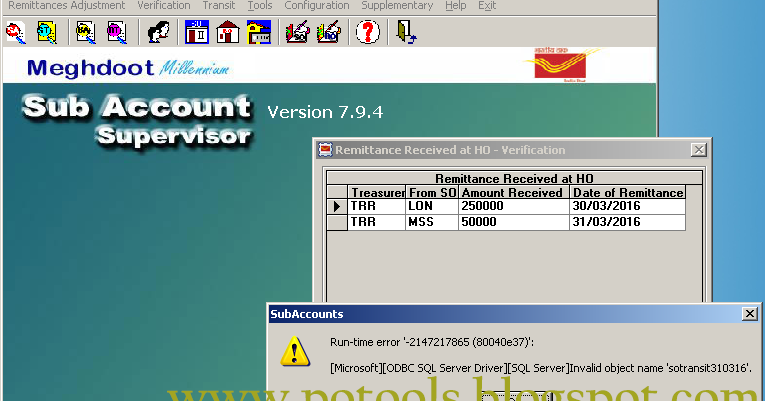Select the 250000 amount cell
Image resolution: width=765 pixels, height=401 pixels.
click(514, 206)
